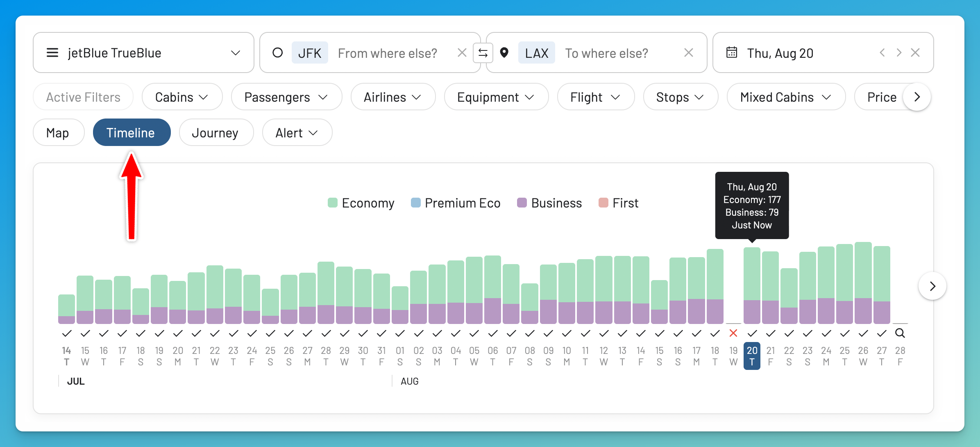Toggle the Premium Eco legend swatch

[415, 203]
